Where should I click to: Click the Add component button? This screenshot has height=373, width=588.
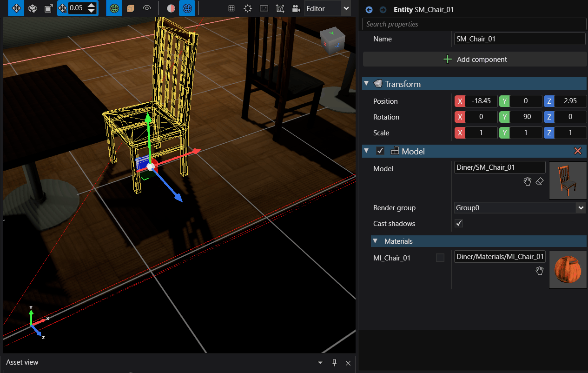click(x=474, y=60)
